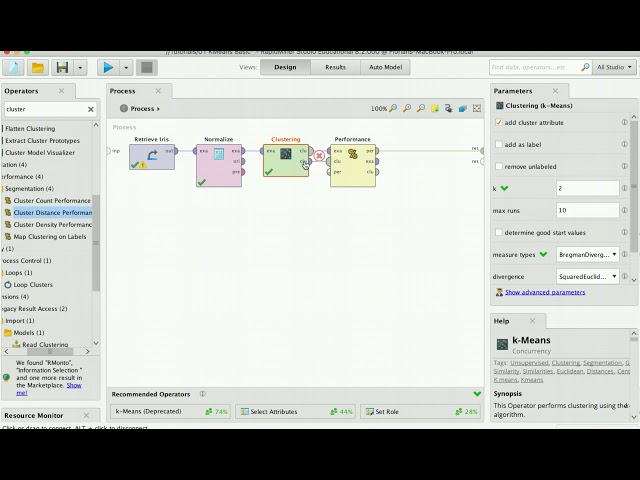Select the Normalize operator box

click(219, 166)
